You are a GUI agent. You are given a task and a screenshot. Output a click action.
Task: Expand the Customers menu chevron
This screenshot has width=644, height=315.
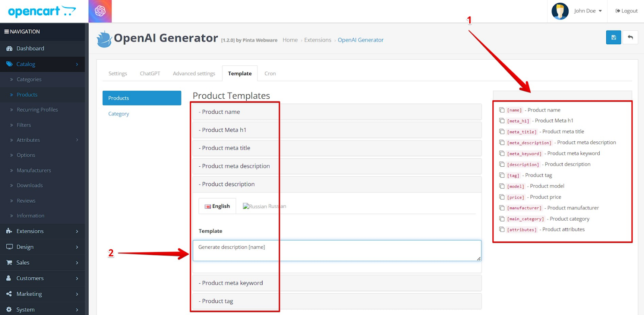[x=77, y=279]
